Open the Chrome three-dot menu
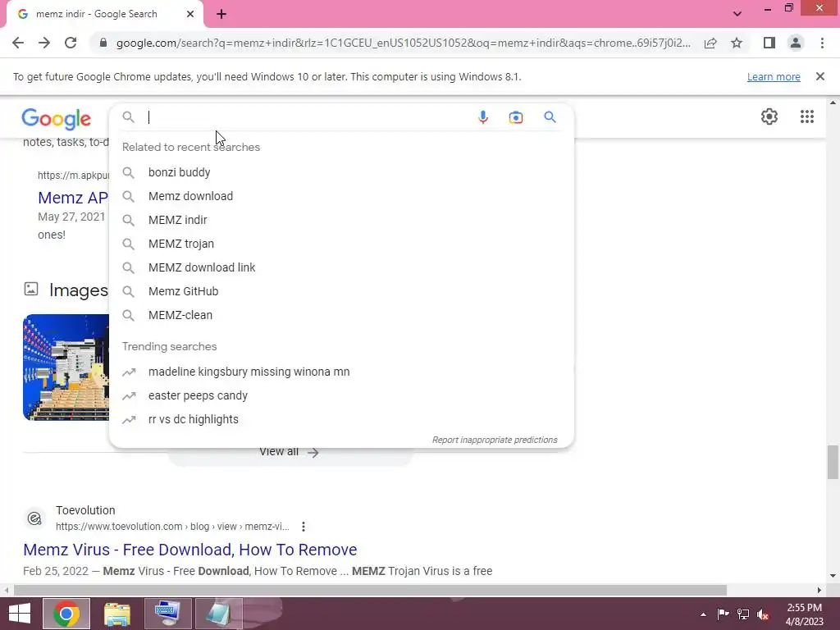 point(822,43)
